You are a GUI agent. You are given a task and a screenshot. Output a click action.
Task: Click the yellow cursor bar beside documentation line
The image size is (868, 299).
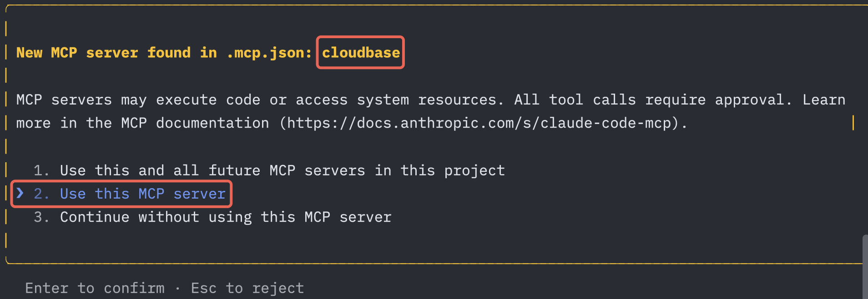coord(853,123)
